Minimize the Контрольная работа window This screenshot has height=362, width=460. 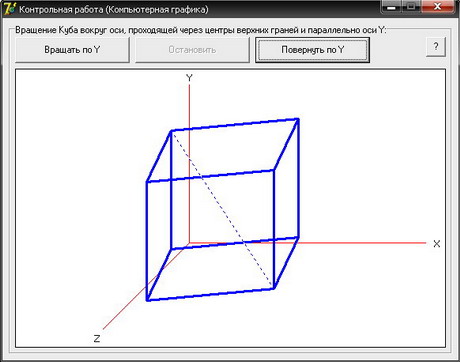pos(391,7)
